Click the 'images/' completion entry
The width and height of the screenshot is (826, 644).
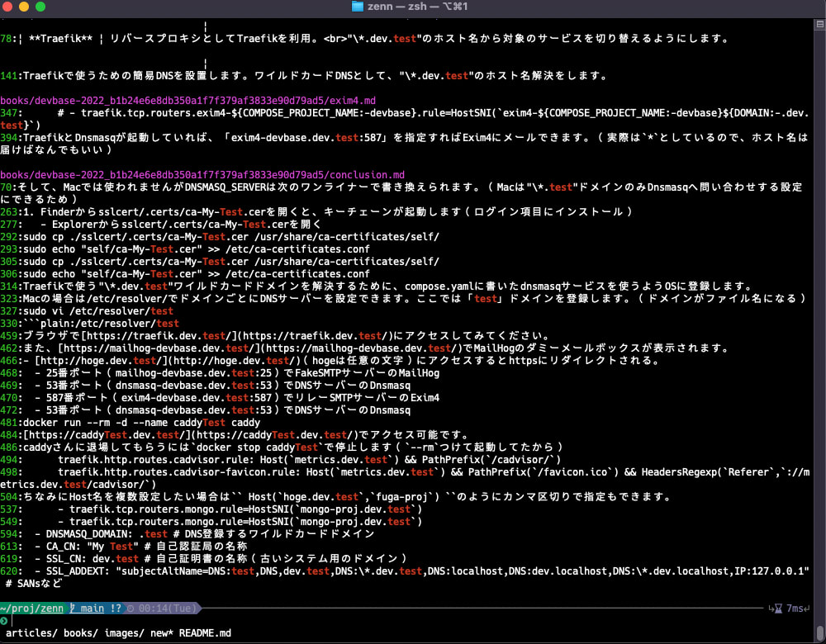click(124, 633)
